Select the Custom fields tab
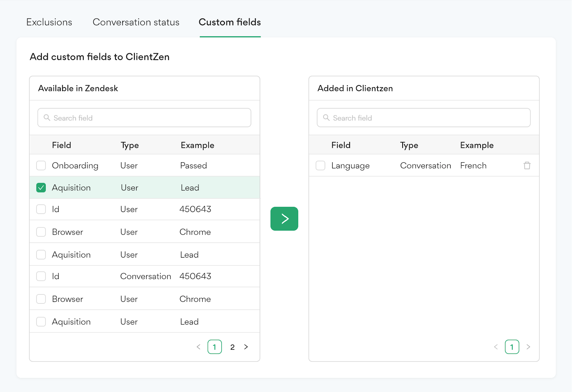Screen dimensions: 572x392 (230, 22)
